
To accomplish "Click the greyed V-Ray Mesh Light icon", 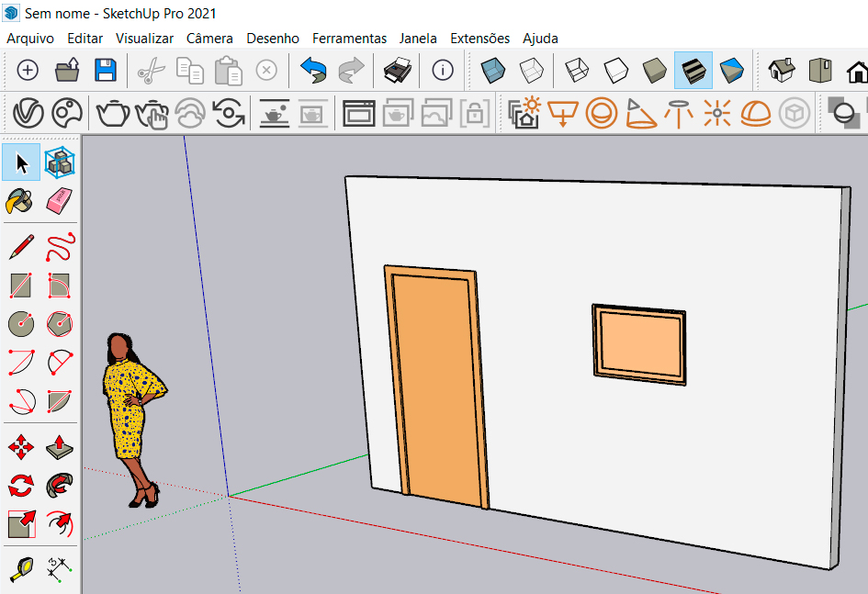I will [x=795, y=113].
